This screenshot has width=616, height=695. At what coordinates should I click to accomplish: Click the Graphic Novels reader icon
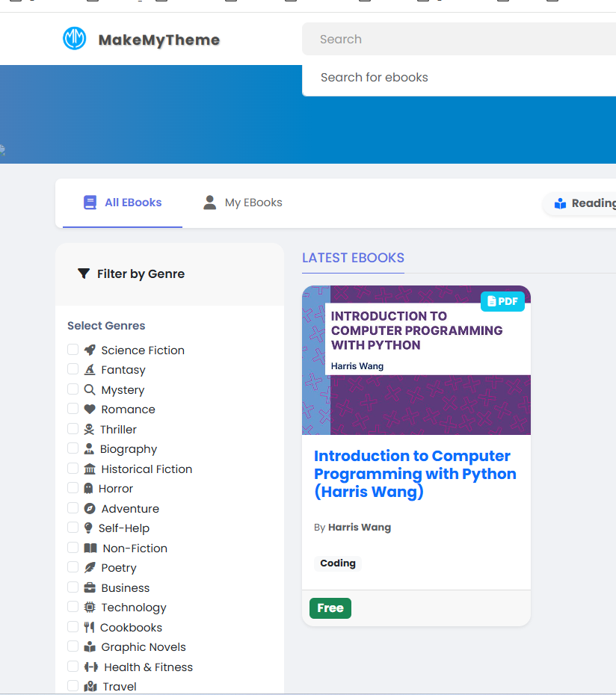coord(90,646)
